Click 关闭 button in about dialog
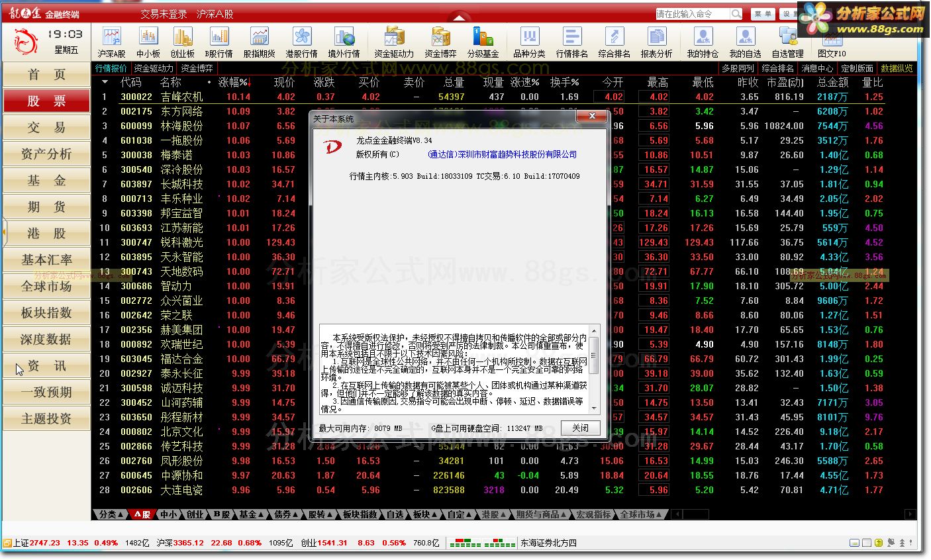The width and height of the screenshot is (931, 560). 580,428
